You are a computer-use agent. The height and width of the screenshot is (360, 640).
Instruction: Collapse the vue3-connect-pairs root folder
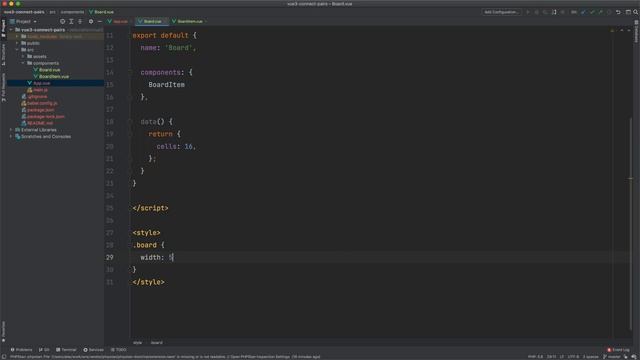pos(11,30)
